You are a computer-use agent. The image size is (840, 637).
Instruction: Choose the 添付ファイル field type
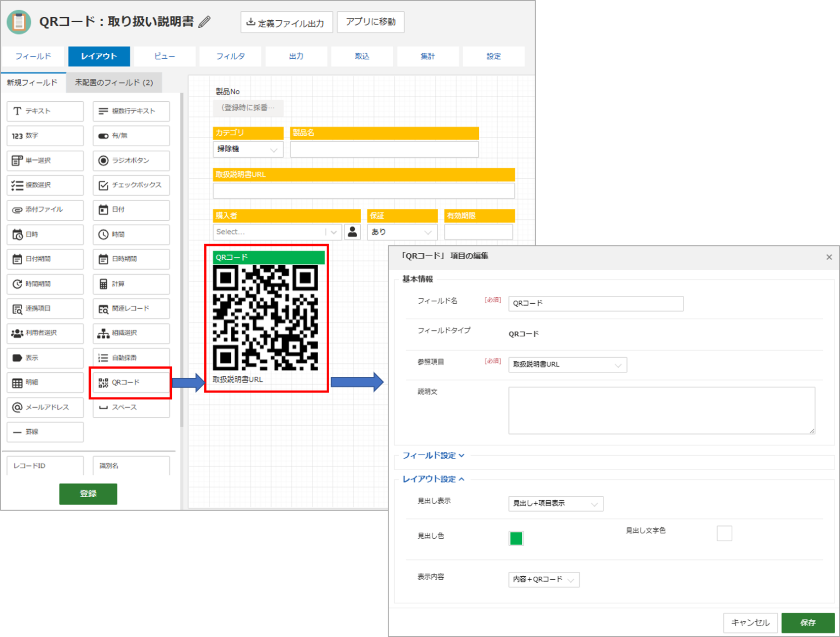point(45,210)
